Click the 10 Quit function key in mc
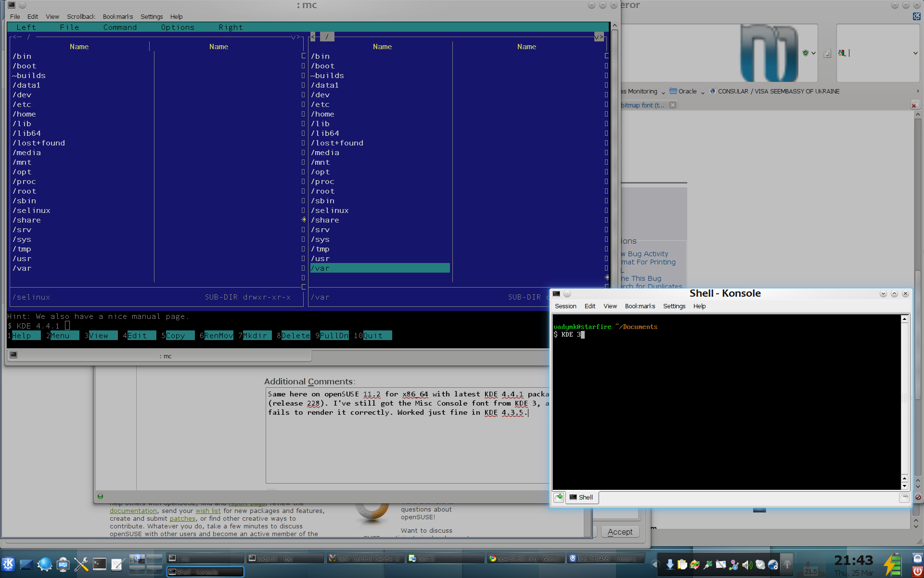The width and height of the screenshot is (924, 578). coord(372,336)
